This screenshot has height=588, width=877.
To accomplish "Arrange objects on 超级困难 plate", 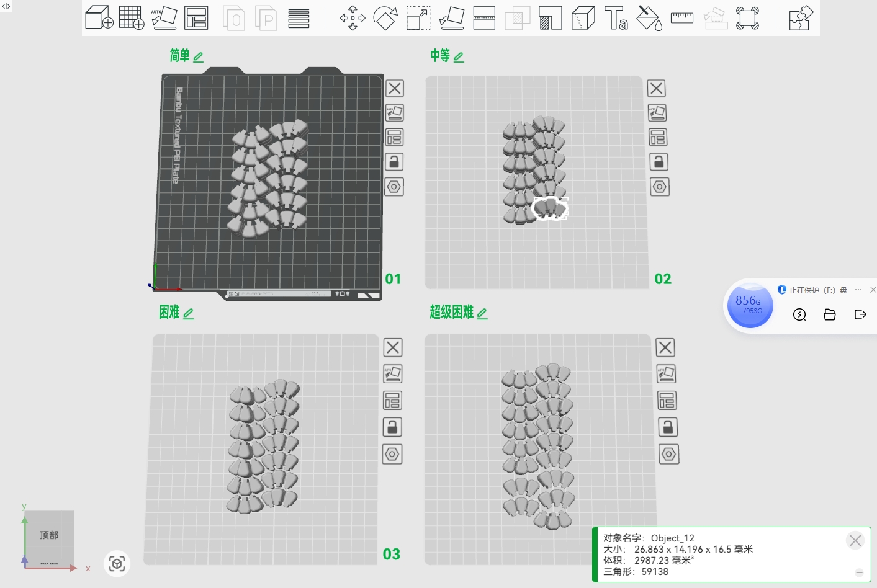I will [667, 401].
